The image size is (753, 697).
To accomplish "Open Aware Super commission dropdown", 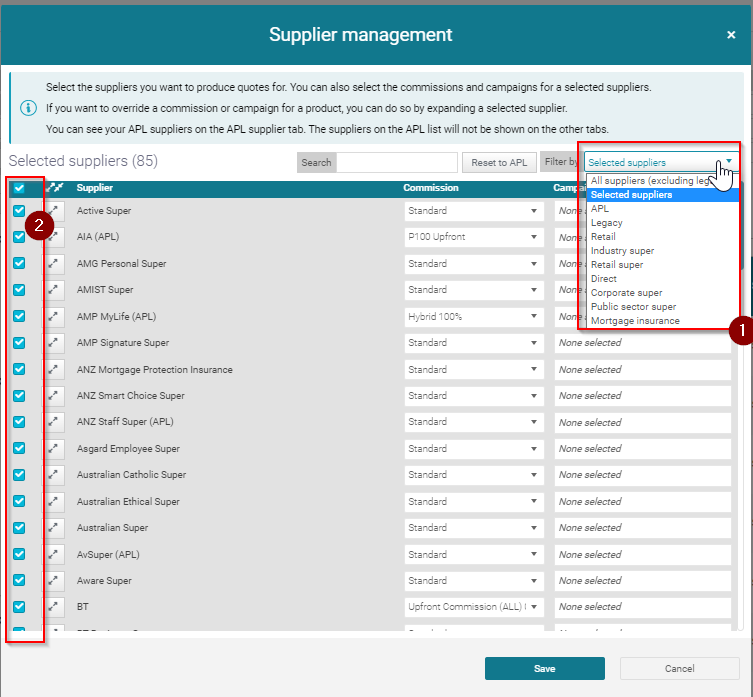I will [474, 581].
